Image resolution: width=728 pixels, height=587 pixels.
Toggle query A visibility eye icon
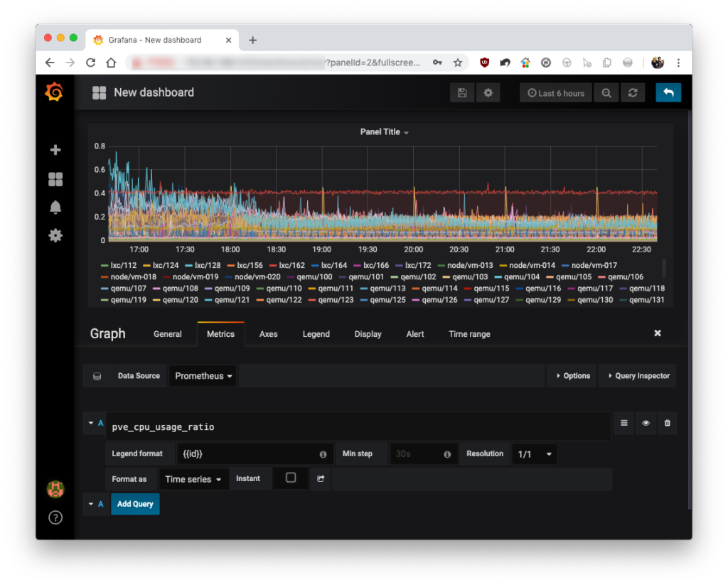pyautogui.click(x=646, y=424)
